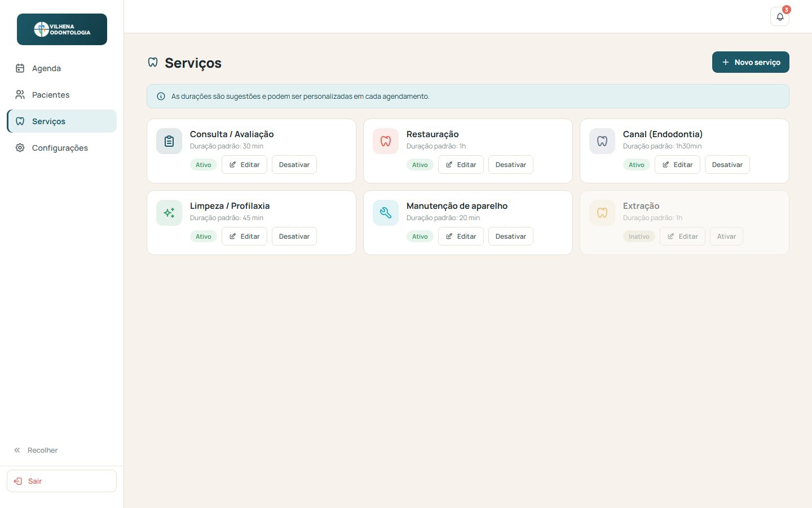Open the Agenda menu item
The height and width of the screenshot is (508, 812).
click(x=62, y=68)
